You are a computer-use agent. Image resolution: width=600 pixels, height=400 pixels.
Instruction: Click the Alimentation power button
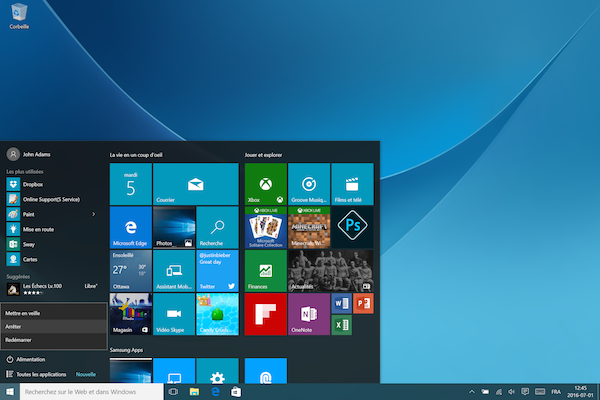(x=26, y=359)
